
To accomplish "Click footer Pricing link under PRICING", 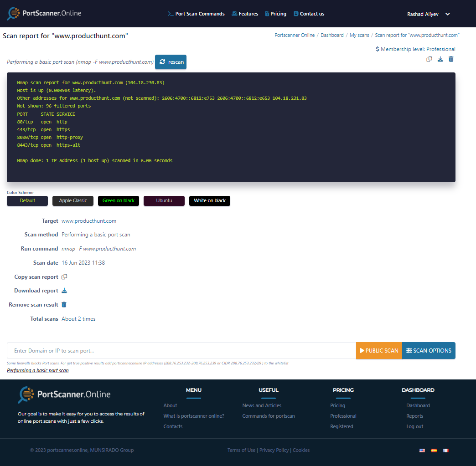I will 337,405.
